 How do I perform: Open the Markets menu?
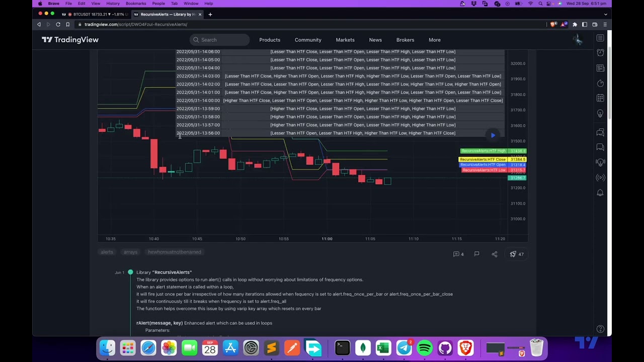tap(345, 40)
